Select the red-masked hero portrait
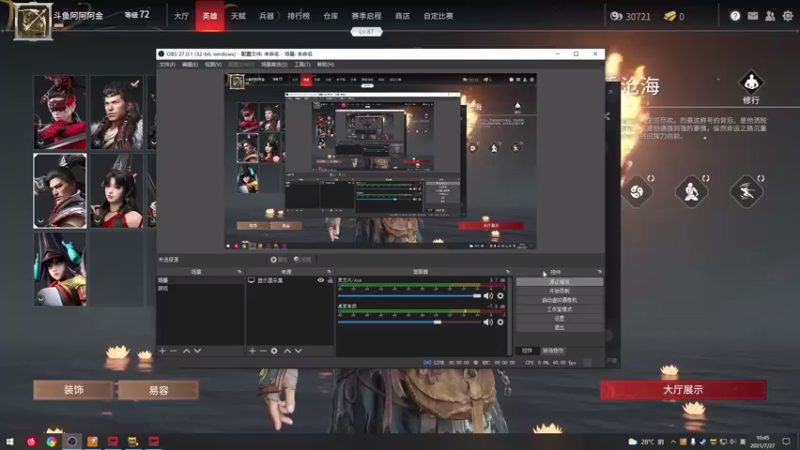The height and width of the screenshot is (450, 800). point(60,112)
